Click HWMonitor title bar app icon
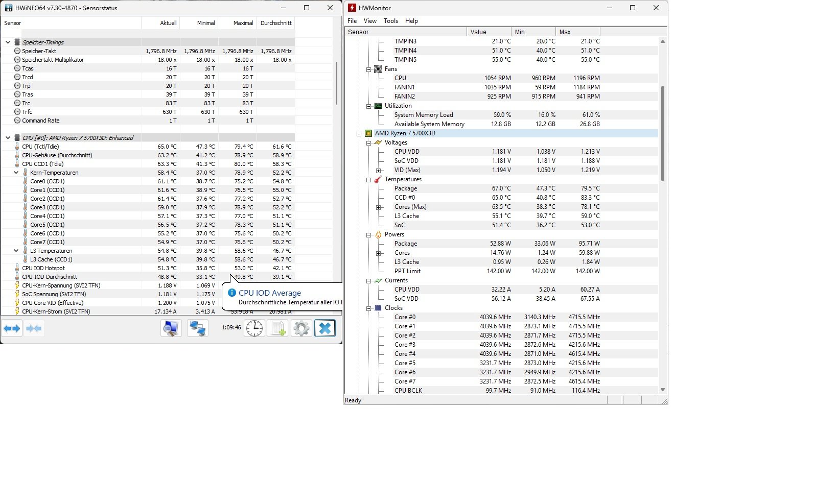Viewport: 813px width, 504px height. click(x=352, y=8)
